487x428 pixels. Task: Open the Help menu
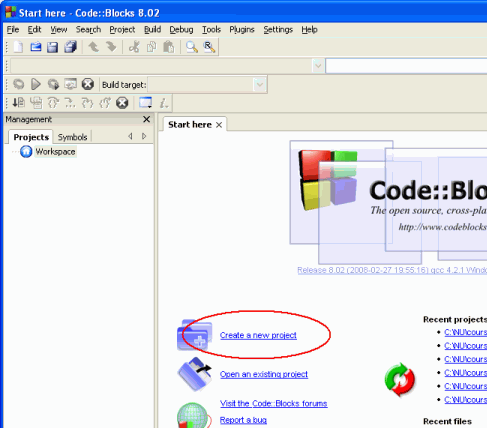tap(309, 30)
